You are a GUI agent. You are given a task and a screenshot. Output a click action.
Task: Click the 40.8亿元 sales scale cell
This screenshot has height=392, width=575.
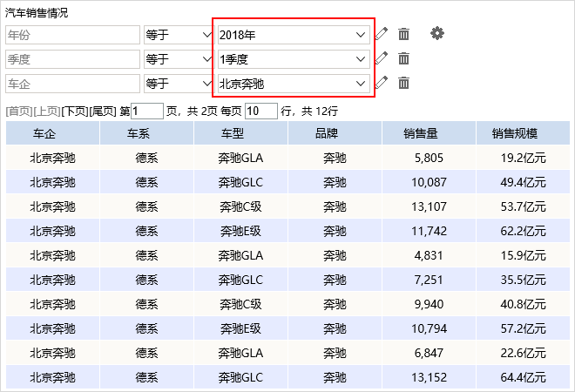point(523,304)
